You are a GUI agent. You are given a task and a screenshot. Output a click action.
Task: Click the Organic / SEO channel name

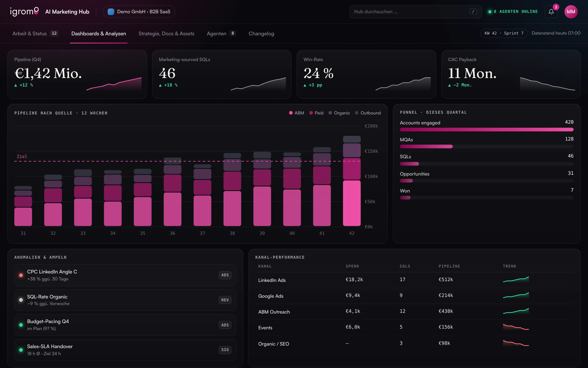(x=274, y=344)
